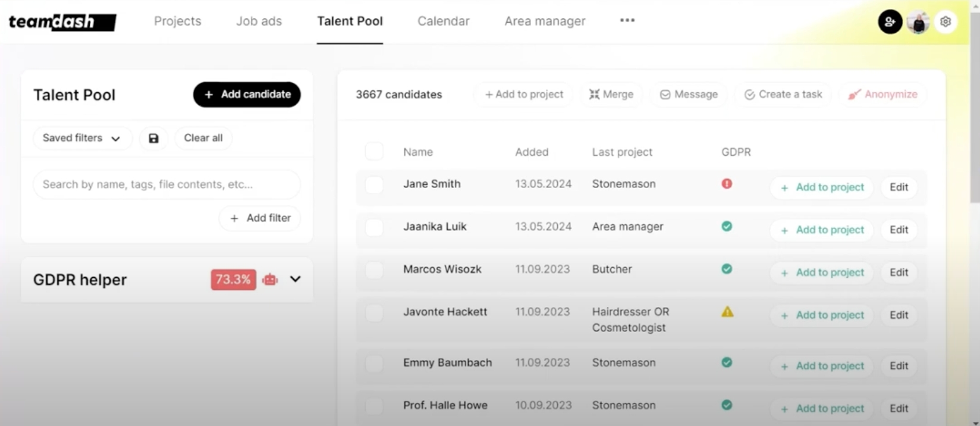Open the Saved filters dropdown
The height and width of the screenshot is (426, 980).
coord(81,138)
